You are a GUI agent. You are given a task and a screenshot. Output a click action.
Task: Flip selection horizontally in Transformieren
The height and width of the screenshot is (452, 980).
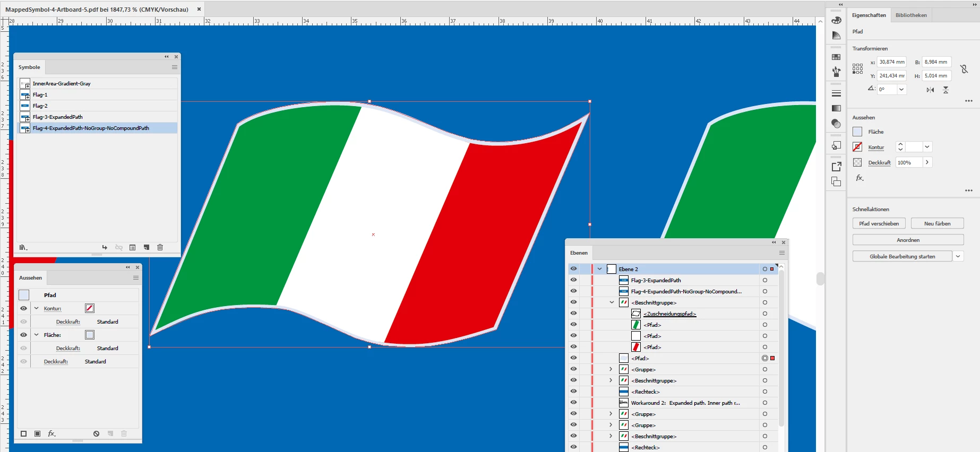pyautogui.click(x=930, y=90)
